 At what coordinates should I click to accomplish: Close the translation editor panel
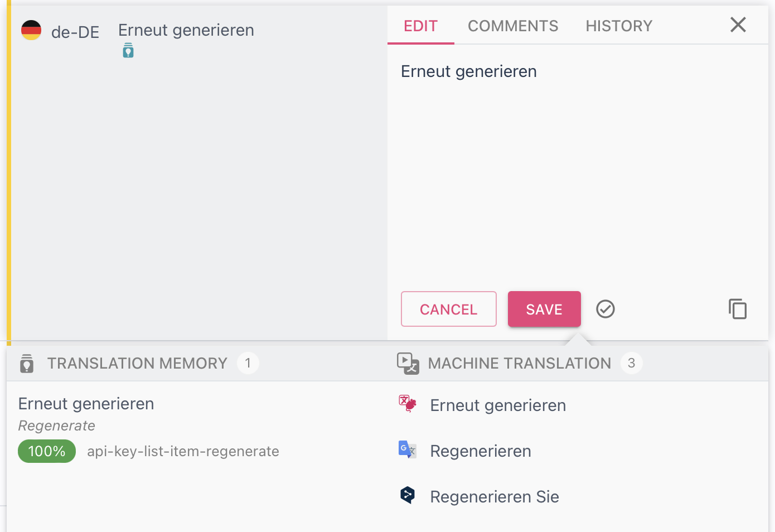click(x=738, y=25)
